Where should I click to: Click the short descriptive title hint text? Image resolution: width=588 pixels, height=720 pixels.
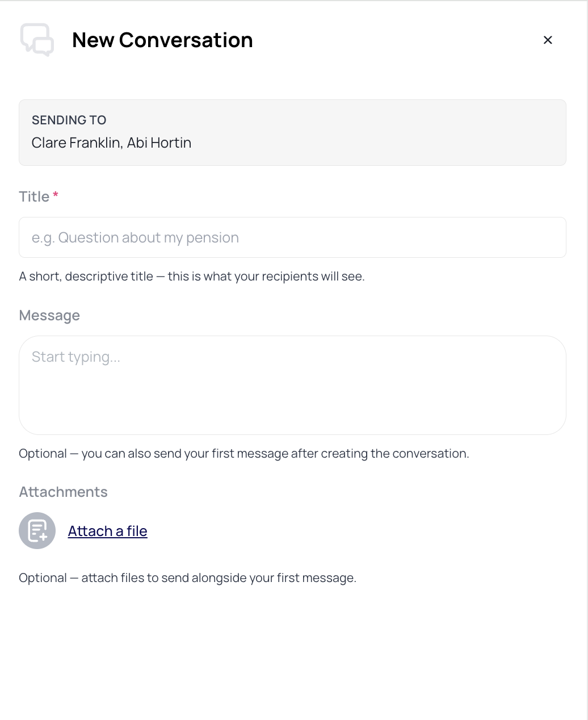pyautogui.click(x=192, y=277)
